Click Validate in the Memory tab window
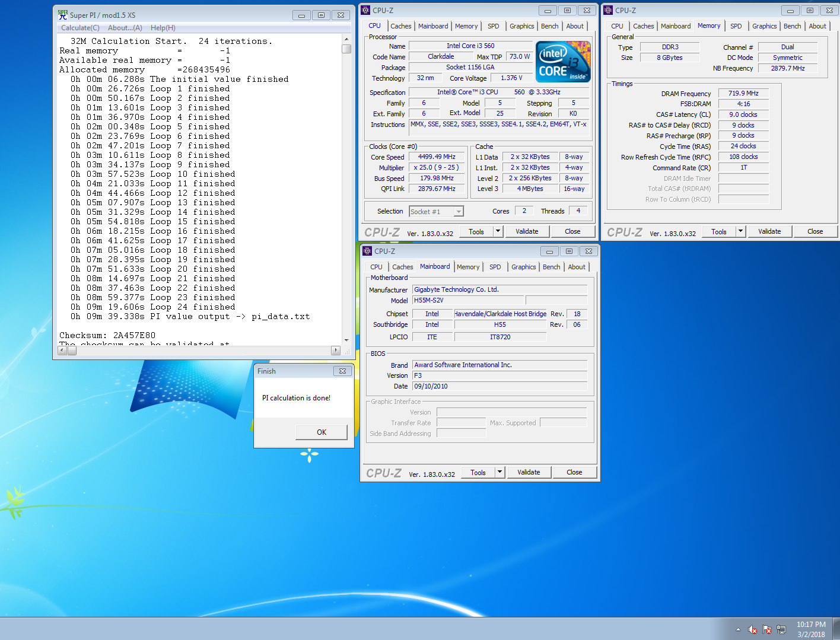 [x=769, y=231]
